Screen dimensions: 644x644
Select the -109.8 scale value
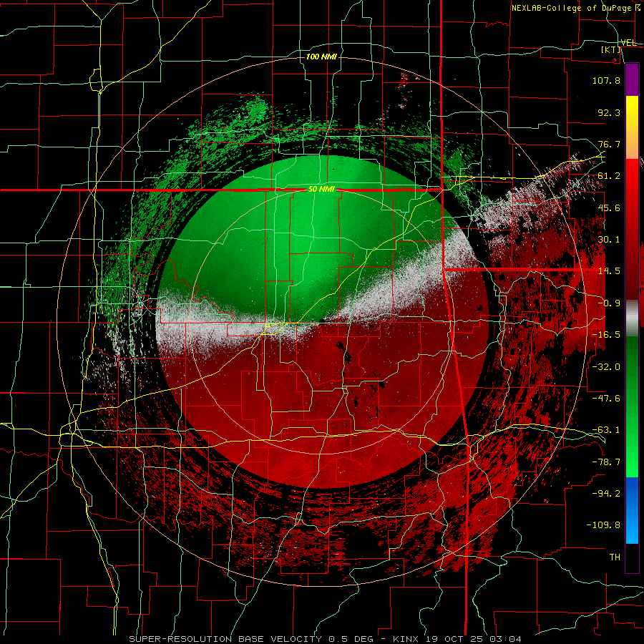(x=603, y=525)
